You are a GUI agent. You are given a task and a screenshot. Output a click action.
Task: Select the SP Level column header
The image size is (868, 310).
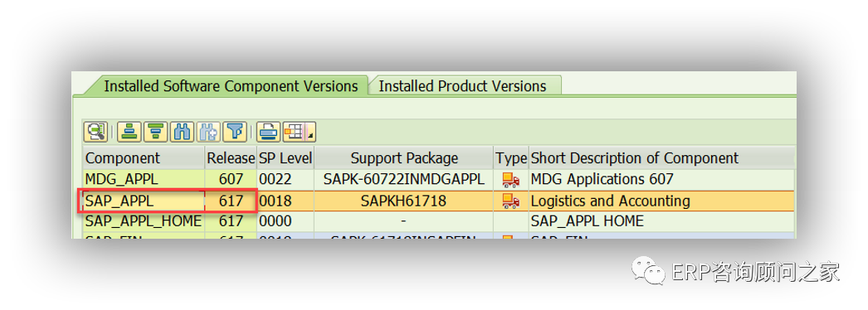pyautogui.click(x=285, y=158)
